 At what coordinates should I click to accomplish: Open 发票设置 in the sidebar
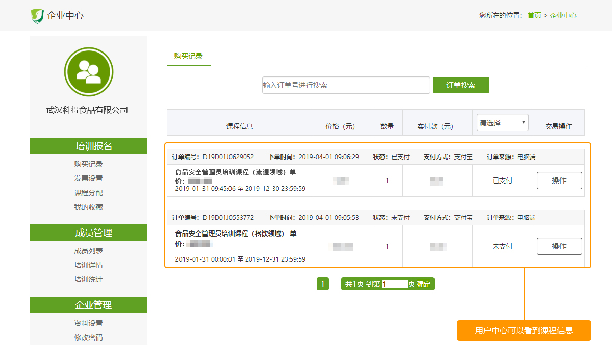[x=89, y=178]
